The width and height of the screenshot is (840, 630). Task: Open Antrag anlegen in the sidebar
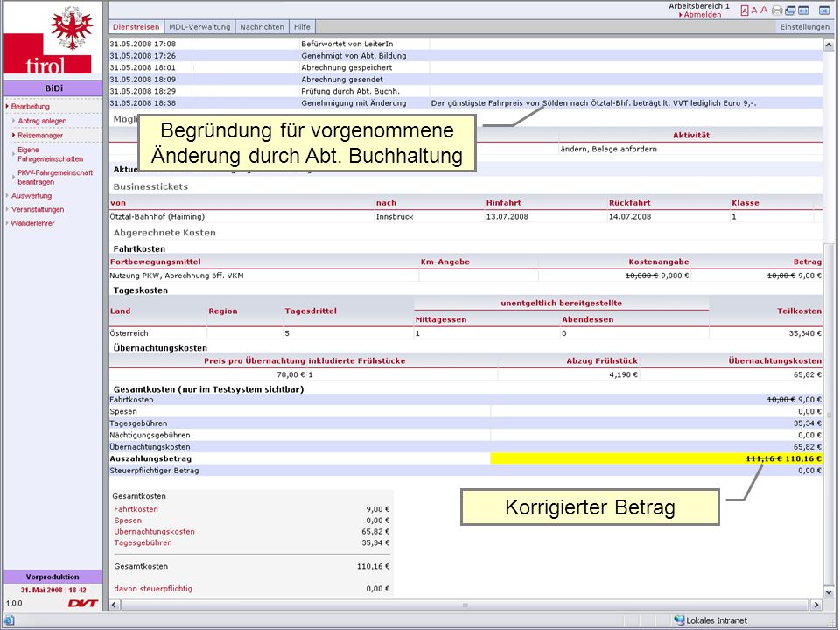point(42,121)
